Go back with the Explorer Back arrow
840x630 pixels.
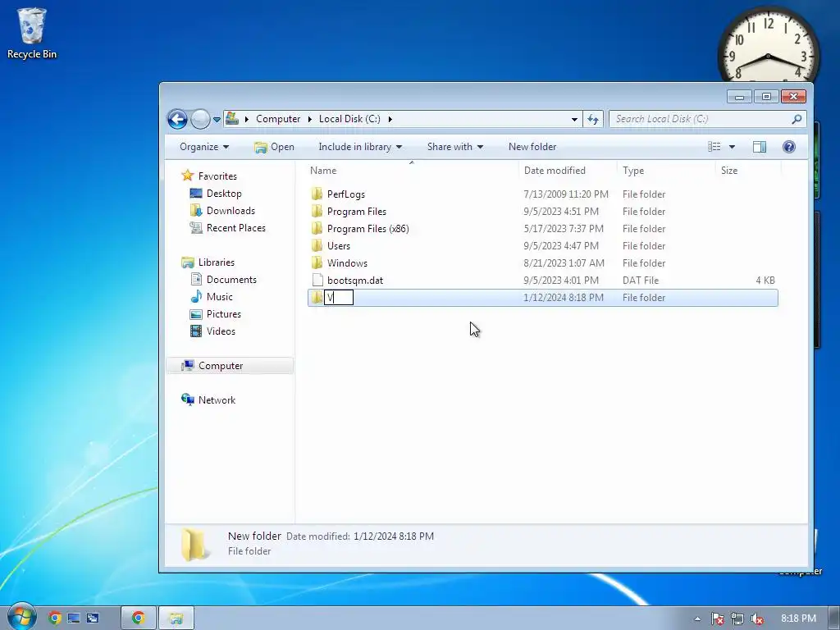[x=177, y=119]
